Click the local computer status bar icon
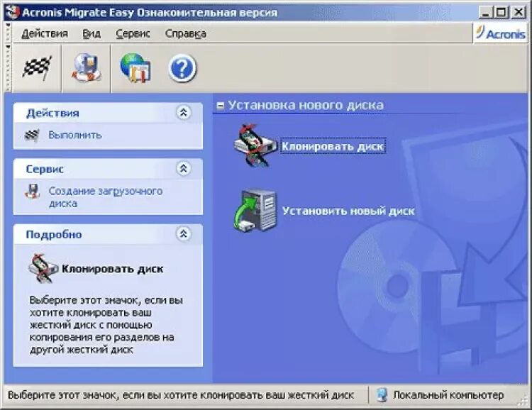The width and height of the screenshot is (532, 410). pos(382,395)
